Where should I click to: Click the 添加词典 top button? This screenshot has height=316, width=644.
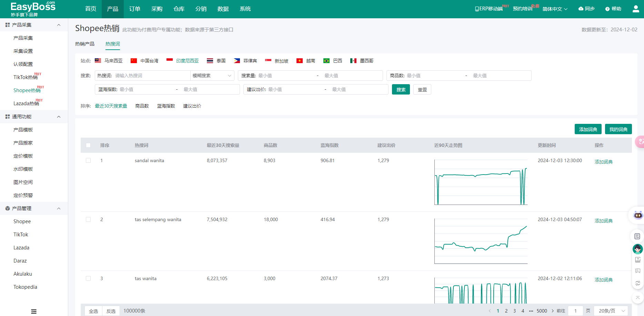pyautogui.click(x=588, y=129)
